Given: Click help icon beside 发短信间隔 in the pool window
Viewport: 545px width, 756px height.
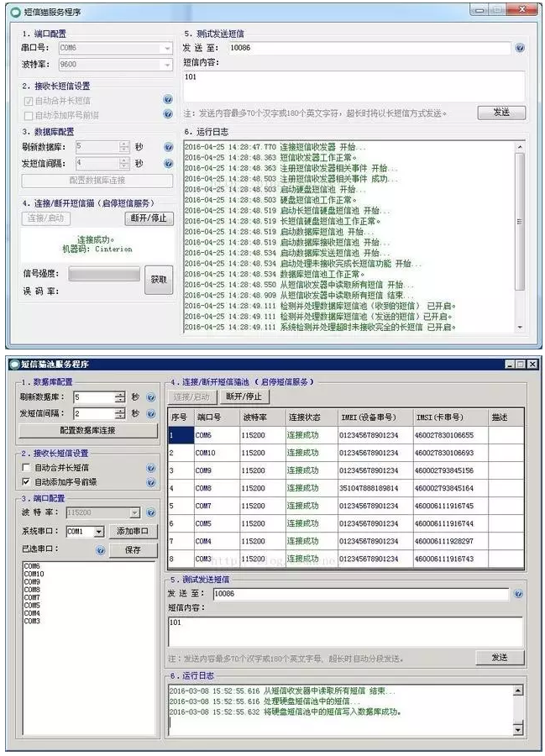Looking at the screenshot, I should [x=150, y=413].
